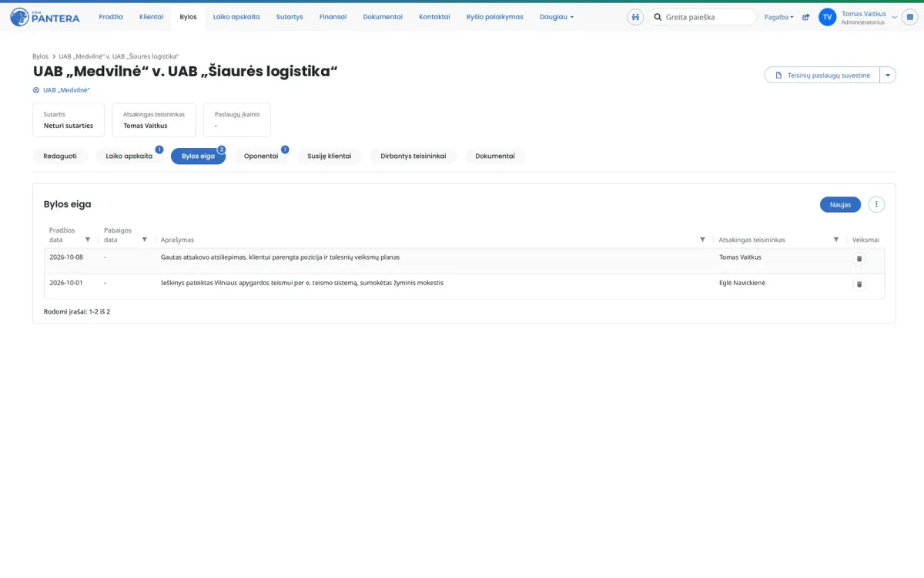Screen dimensions: 924x578
Task: Open filter for Atsakingas teisininkas column
Action: (836, 240)
